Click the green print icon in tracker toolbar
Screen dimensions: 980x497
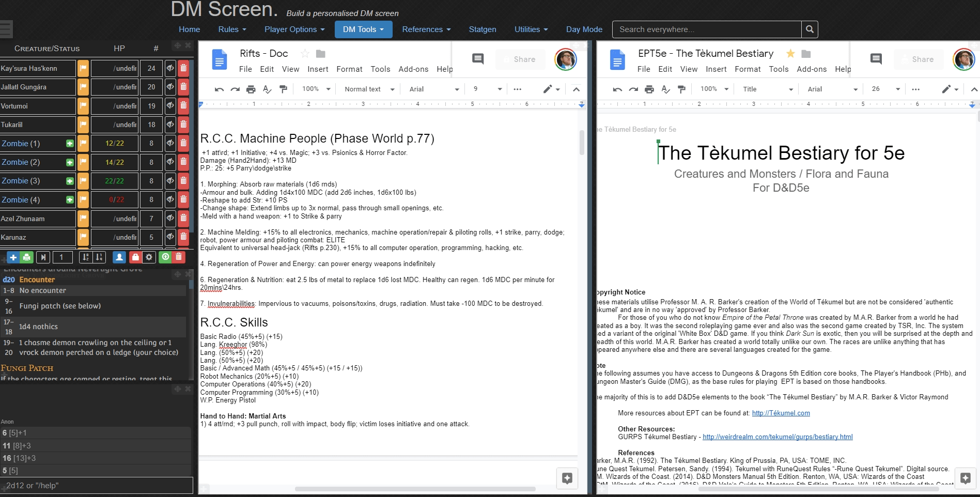pyautogui.click(x=27, y=257)
